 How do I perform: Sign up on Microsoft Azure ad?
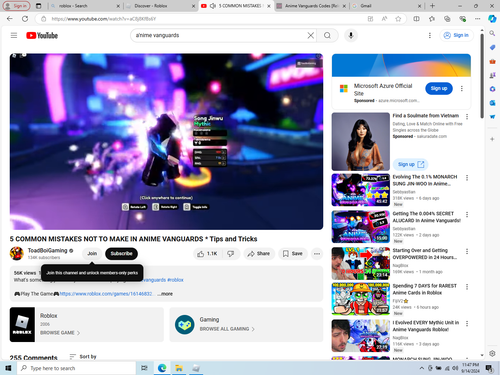[x=439, y=88]
